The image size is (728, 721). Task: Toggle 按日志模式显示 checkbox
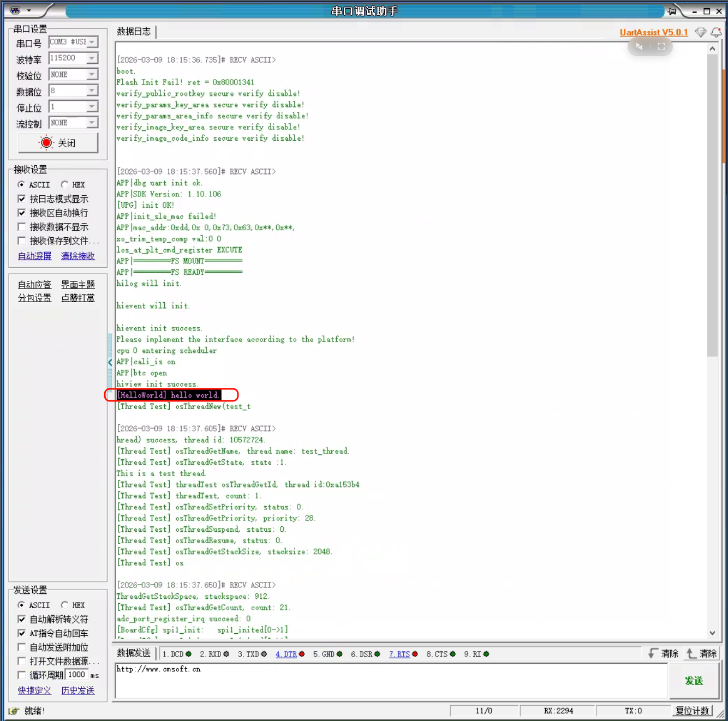(x=22, y=199)
